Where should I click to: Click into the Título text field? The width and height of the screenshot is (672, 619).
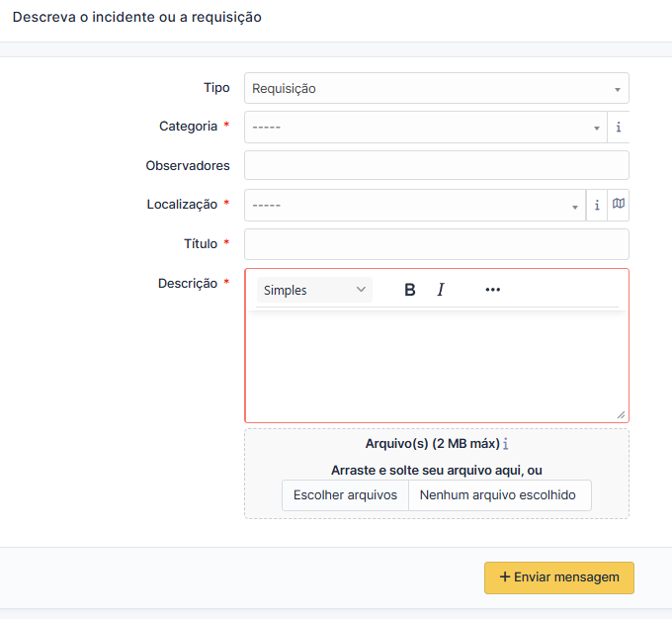click(436, 244)
